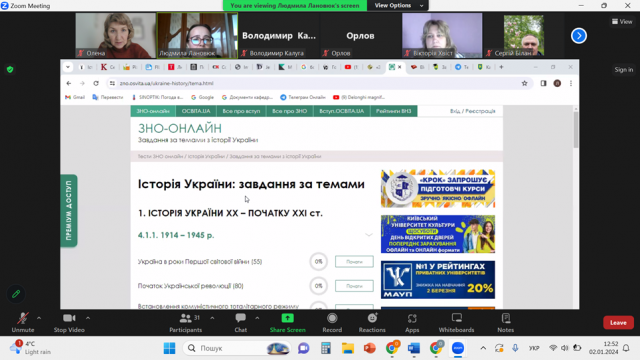Show next participants with blue arrow

coord(578,36)
